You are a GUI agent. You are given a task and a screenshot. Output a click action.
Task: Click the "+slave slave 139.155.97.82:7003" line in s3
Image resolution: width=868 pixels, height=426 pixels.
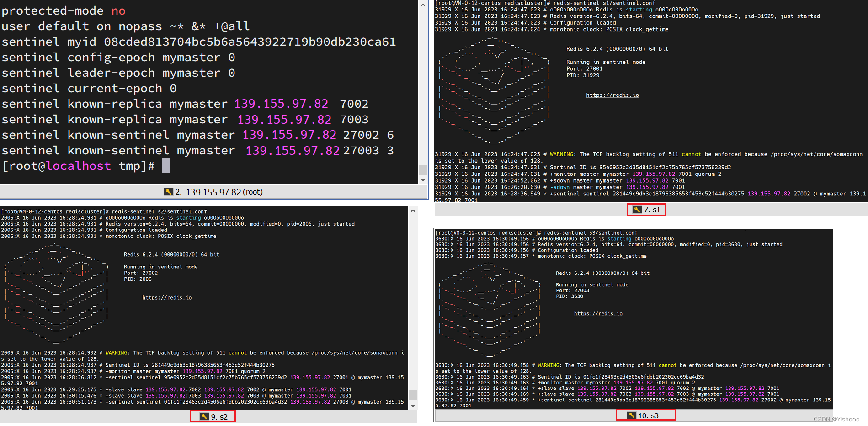(x=607, y=394)
